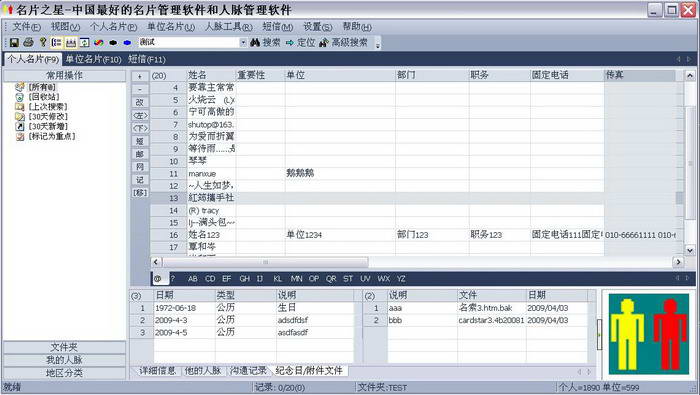Click the save disk toolbar icon
700x395 pixels.
click(14, 42)
